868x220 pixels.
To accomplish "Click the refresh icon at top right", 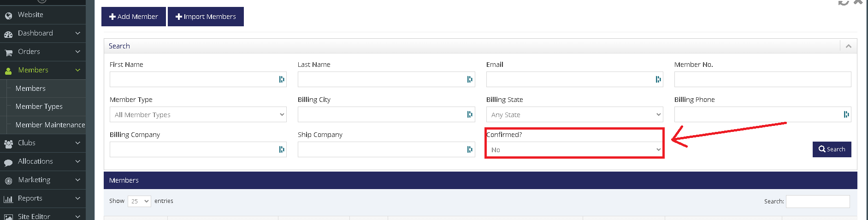I will [x=843, y=2].
